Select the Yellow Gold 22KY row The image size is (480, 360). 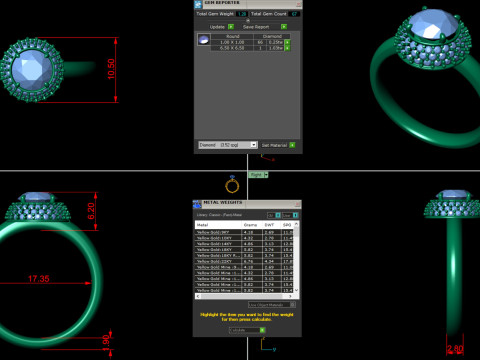244,261
